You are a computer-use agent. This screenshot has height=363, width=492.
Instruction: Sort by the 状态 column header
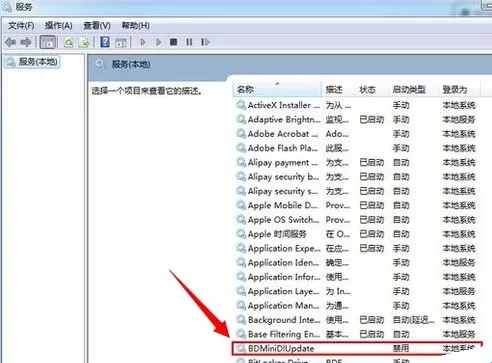372,89
